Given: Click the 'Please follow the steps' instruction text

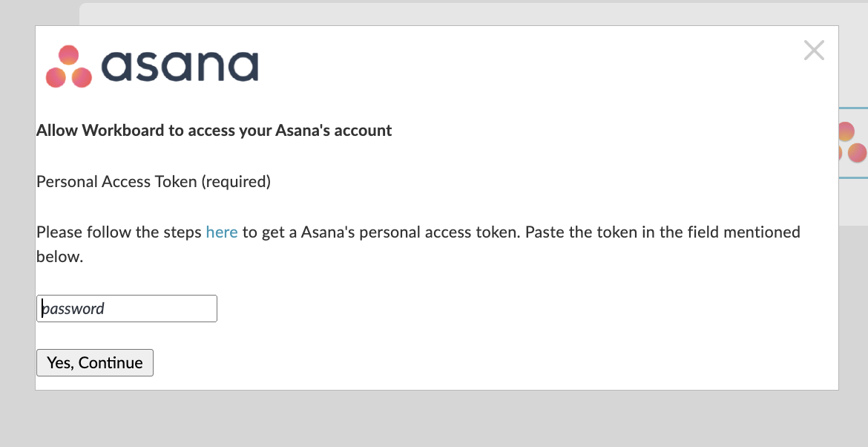Looking at the screenshot, I should [119, 232].
